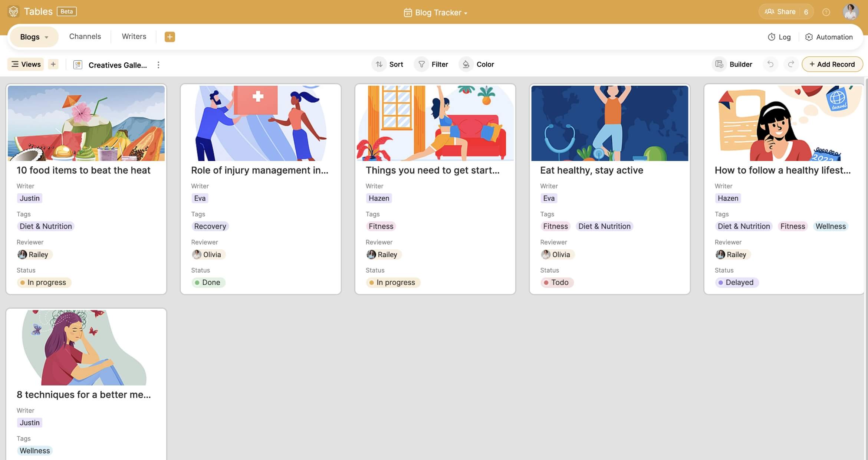This screenshot has width=868, height=460.
Task: Open the Eat healthy, stay active card thumbnail
Action: coord(609,123)
